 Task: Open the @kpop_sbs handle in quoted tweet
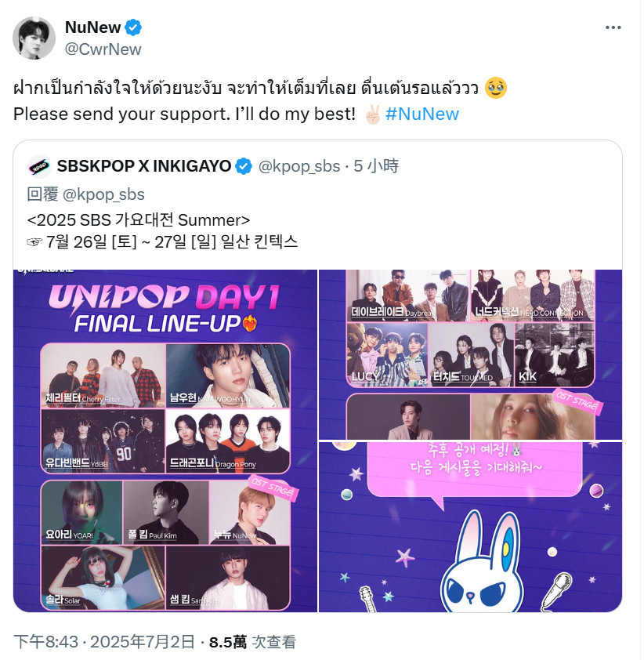pos(299,166)
